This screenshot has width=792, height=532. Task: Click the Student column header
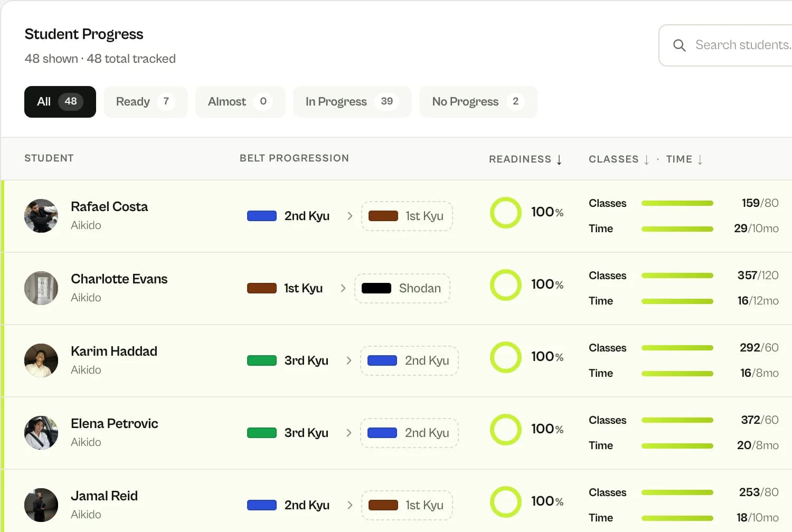(49, 158)
